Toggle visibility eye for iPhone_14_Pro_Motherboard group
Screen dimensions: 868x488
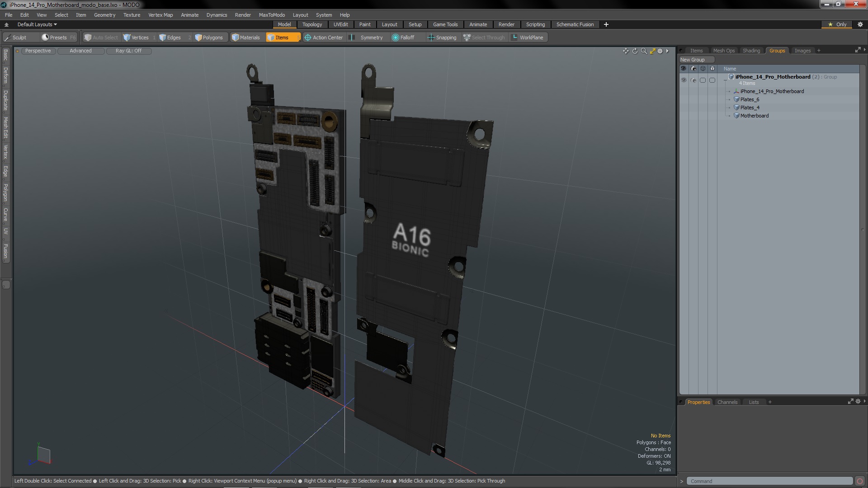[684, 80]
